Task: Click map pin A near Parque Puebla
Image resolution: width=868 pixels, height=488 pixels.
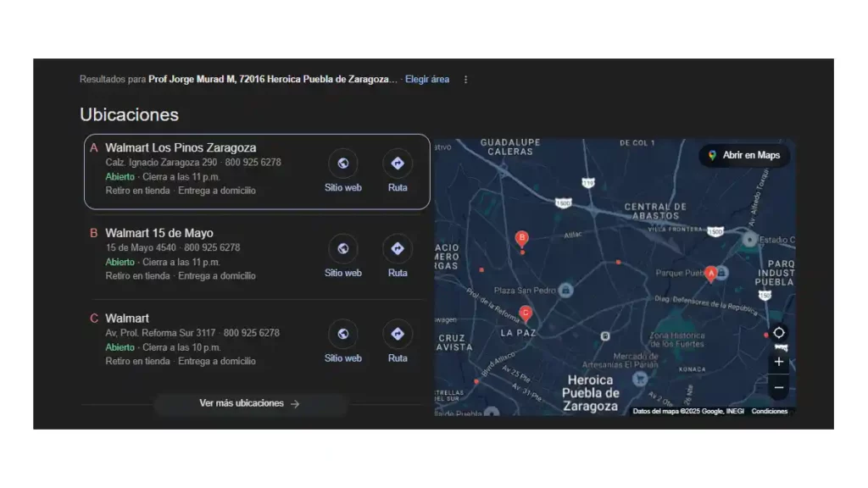Action: click(x=711, y=274)
